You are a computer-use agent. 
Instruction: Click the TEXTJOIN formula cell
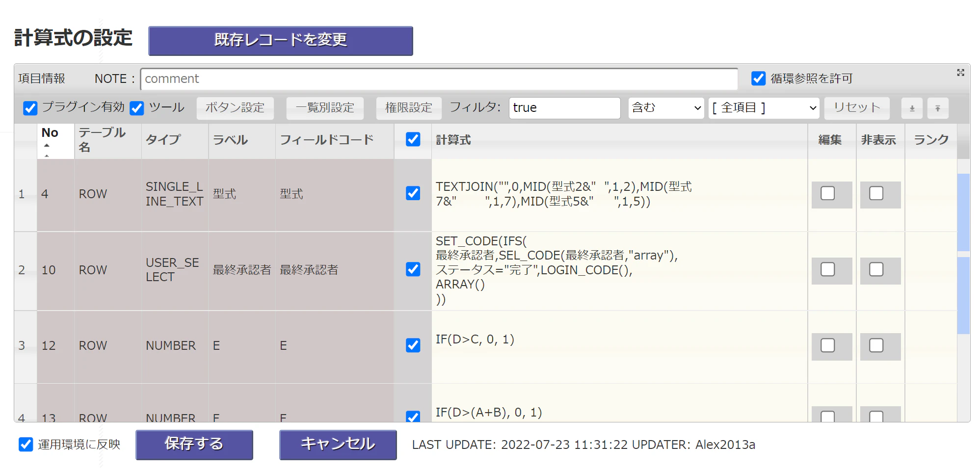(619, 194)
